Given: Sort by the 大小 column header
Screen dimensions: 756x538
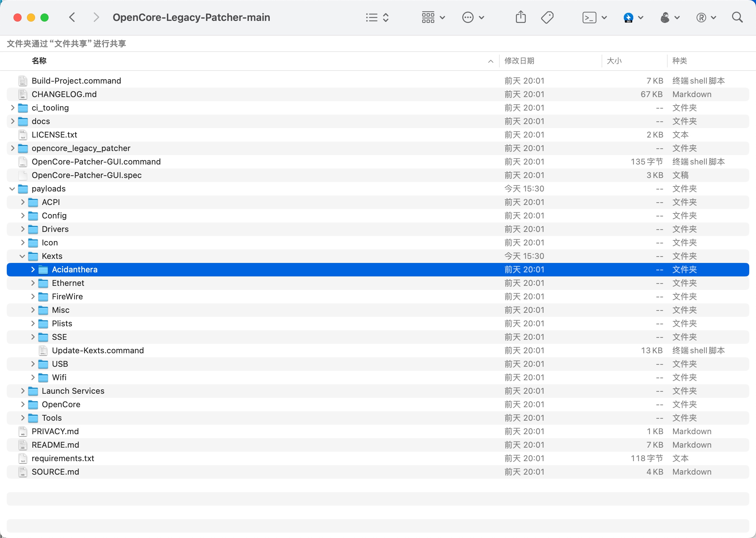Looking at the screenshot, I should click(x=614, y=61).
